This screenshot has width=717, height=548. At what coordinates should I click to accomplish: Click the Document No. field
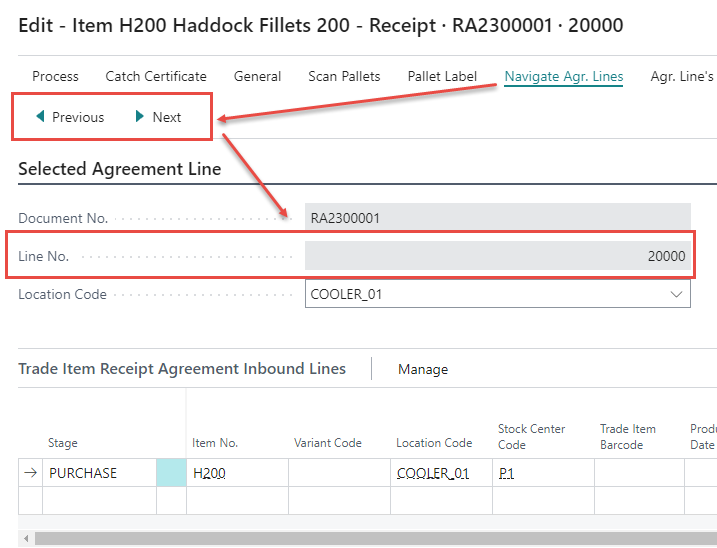[x=497, y=217]
